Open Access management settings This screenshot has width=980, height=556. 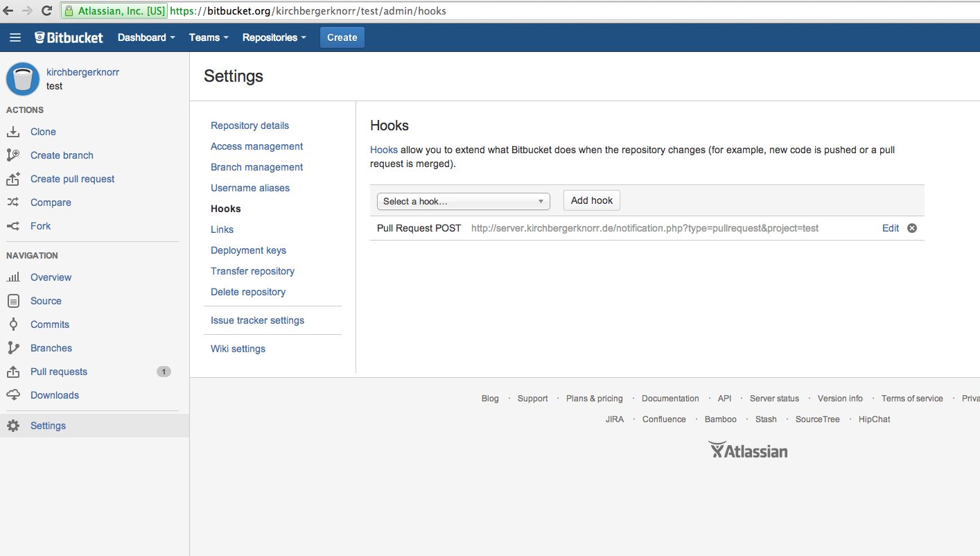[257, 146]
